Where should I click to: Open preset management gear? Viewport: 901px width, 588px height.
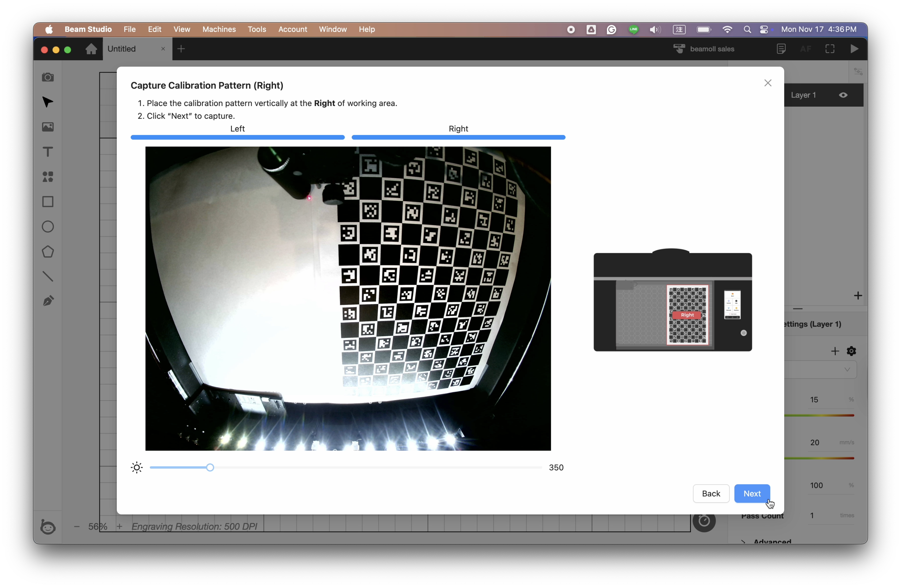[x=852, y=351]
